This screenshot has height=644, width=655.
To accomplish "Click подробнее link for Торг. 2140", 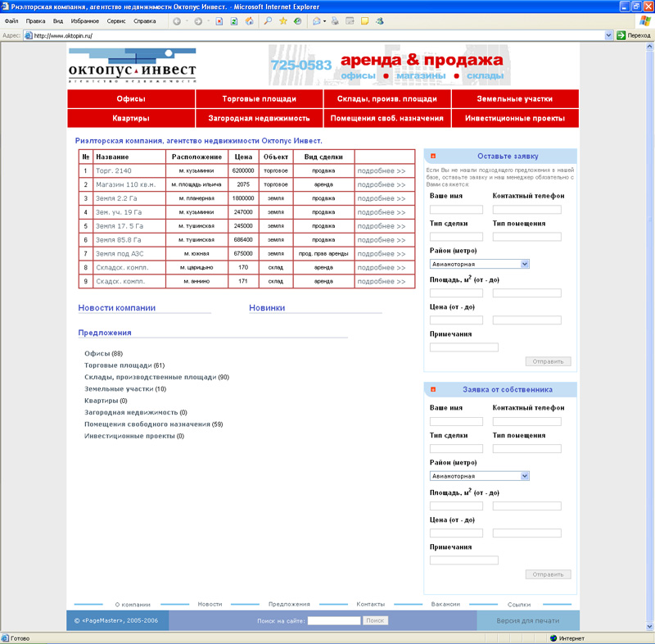I will coord(382,170).
